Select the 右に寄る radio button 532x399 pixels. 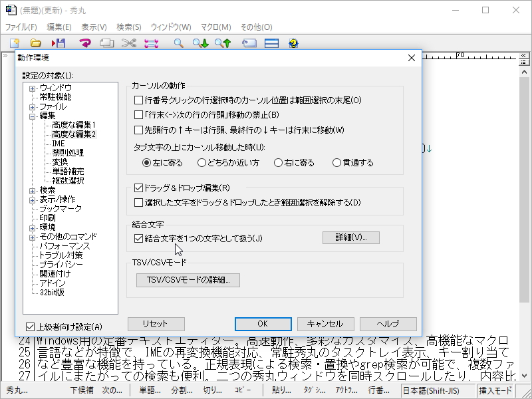click(x=279, y=162)
